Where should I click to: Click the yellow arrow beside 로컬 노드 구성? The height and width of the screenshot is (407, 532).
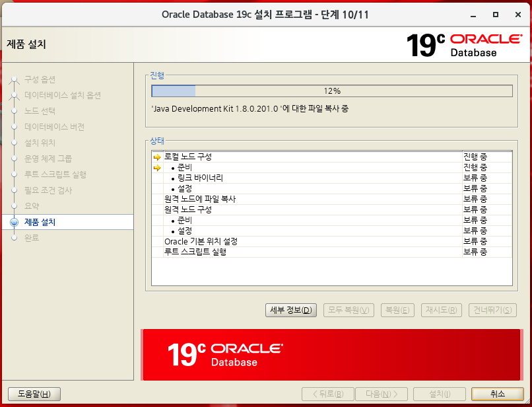pos(156,157)
